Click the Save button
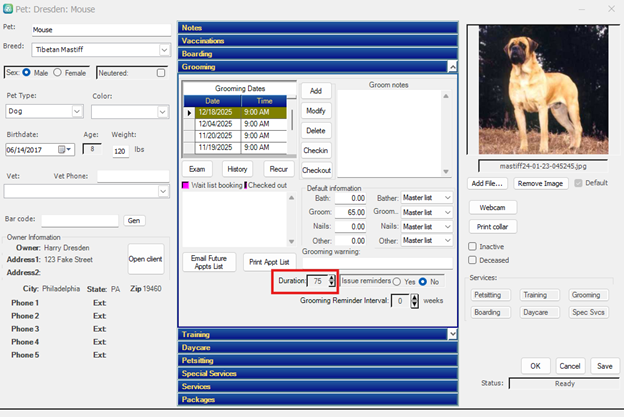624x417 pixels. 604,366
